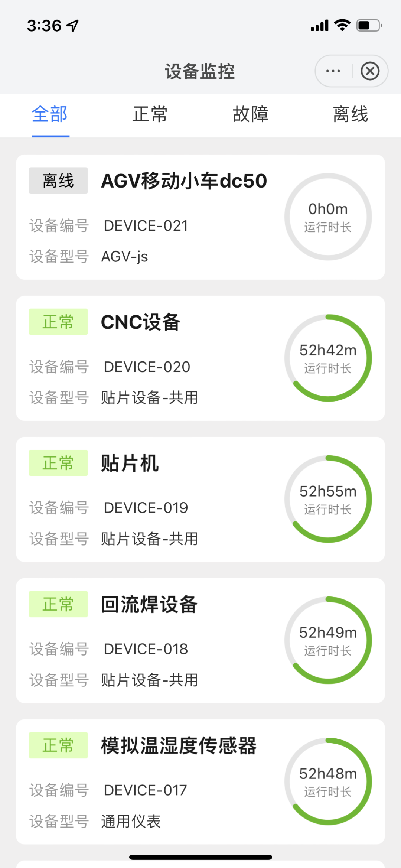
Task: Tap the cellular signal bars icon
Action: point(319,26)
